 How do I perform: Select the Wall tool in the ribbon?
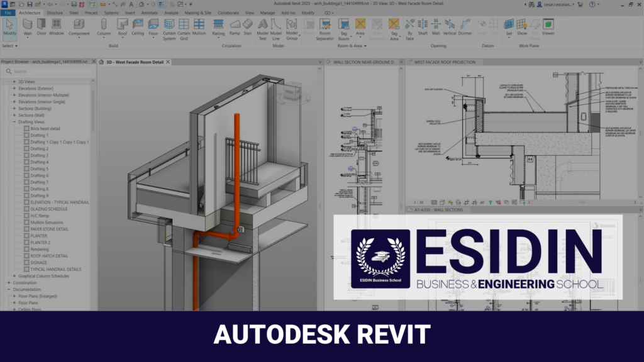pos(28,26)
